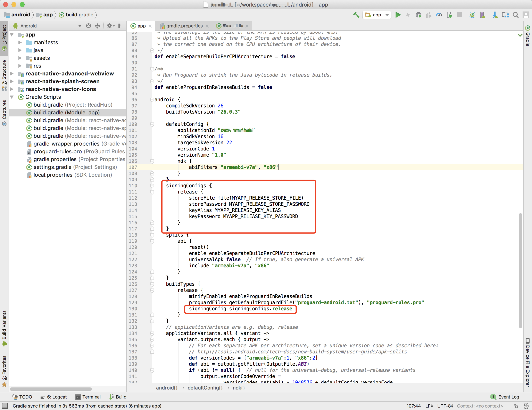
Task: Open local.properties (SDK Location)
Action: pos(69,175)
